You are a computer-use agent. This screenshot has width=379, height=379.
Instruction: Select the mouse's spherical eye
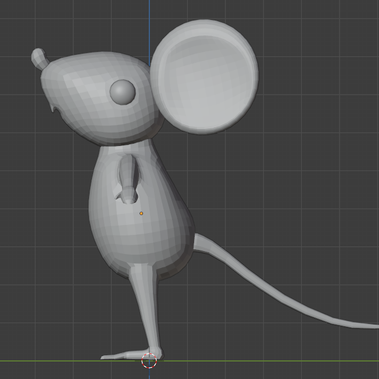(x=122, y=92)
